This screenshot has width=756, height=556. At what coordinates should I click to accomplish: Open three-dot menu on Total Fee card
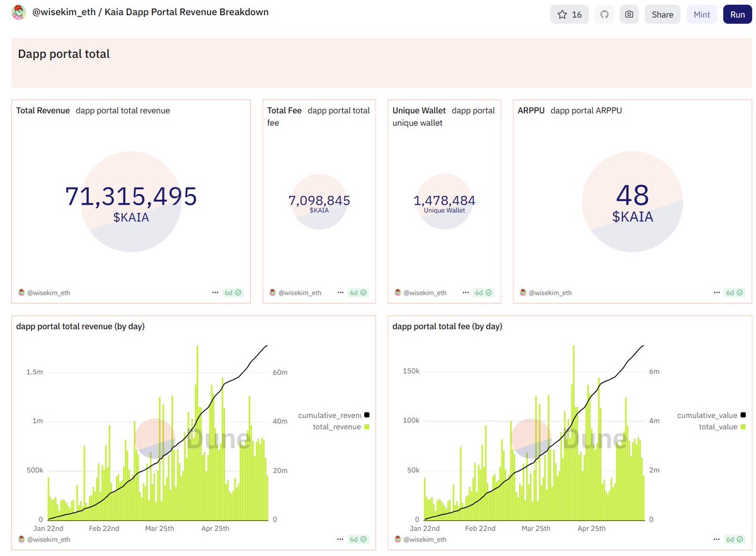click(341, 293)
